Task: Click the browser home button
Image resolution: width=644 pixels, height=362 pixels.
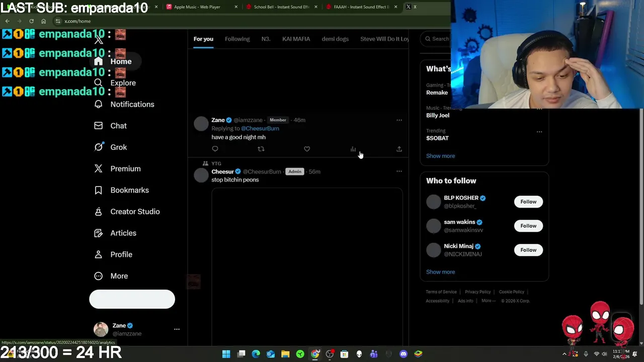Action: (x=43, y=21)
